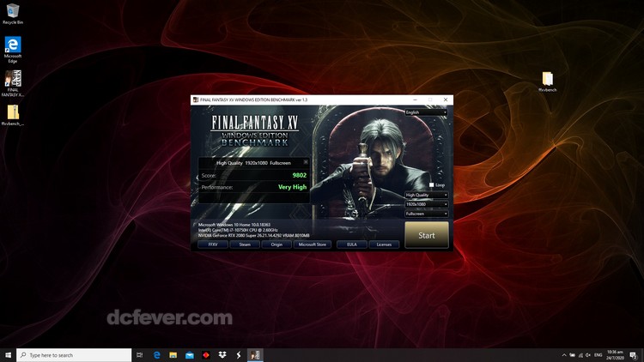Open the EULA button
The image size is (644, 362).
(351, 244)
